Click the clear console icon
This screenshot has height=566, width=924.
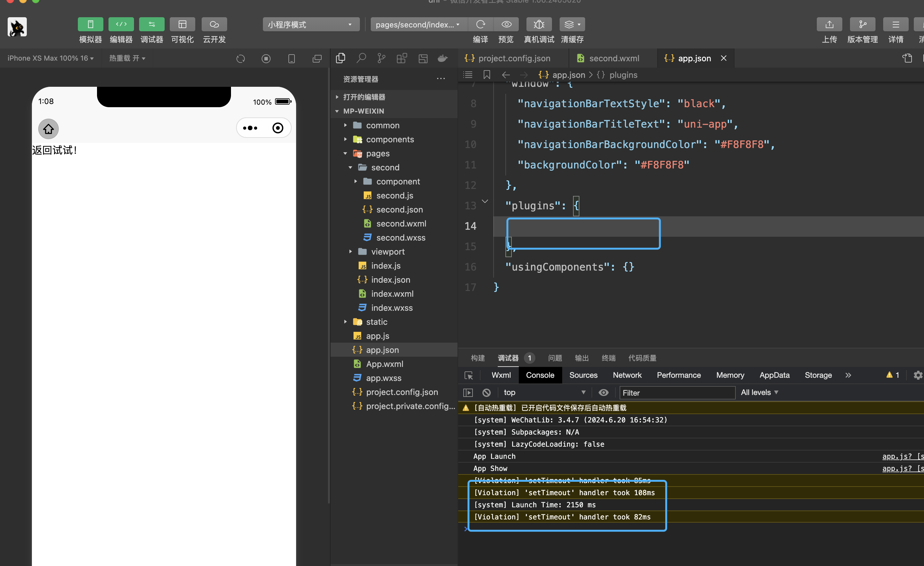(x=486, y=392)
